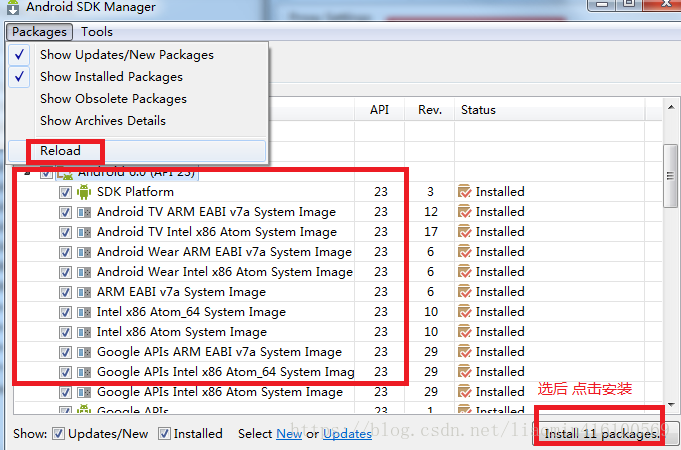Click the package list scroll up arrow
Image resolution: width=681 pixels, height=450 pixels.
coord(671,107)
